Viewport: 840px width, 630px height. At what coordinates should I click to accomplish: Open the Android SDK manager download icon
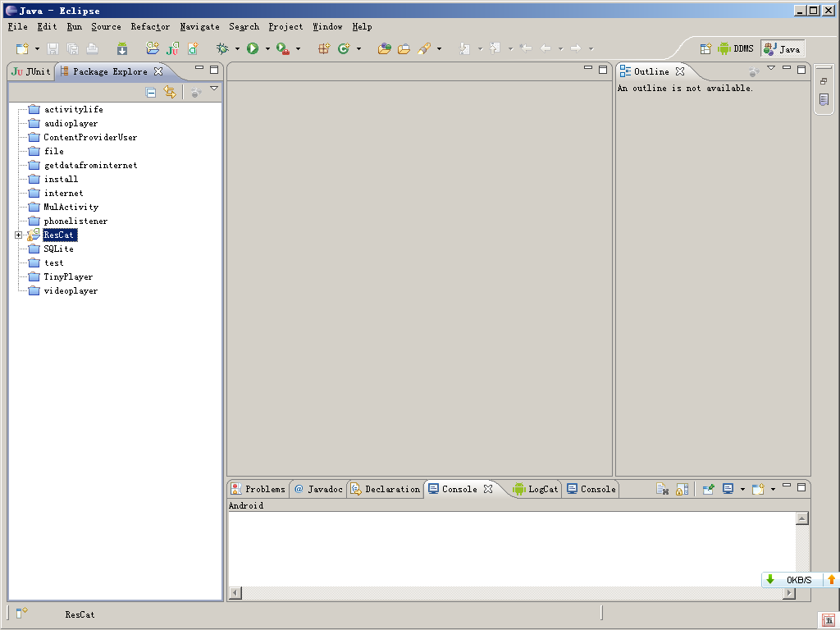(122, 49)
